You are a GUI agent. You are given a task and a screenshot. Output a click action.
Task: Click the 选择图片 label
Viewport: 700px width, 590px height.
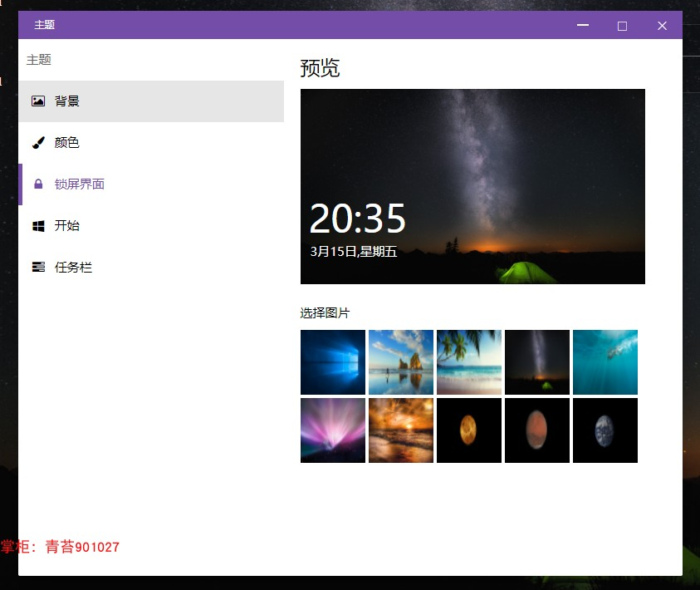click(325, 313)
